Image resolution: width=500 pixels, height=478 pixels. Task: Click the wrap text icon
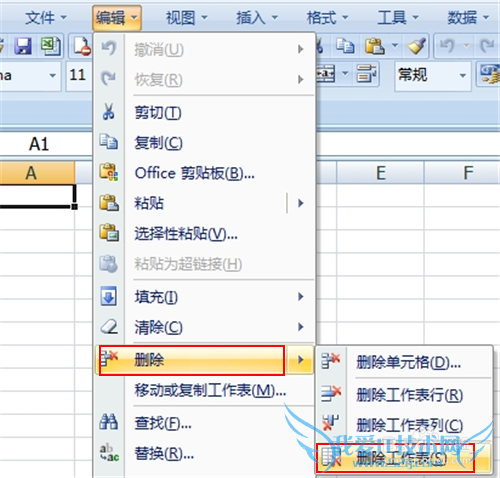(367, 74)
